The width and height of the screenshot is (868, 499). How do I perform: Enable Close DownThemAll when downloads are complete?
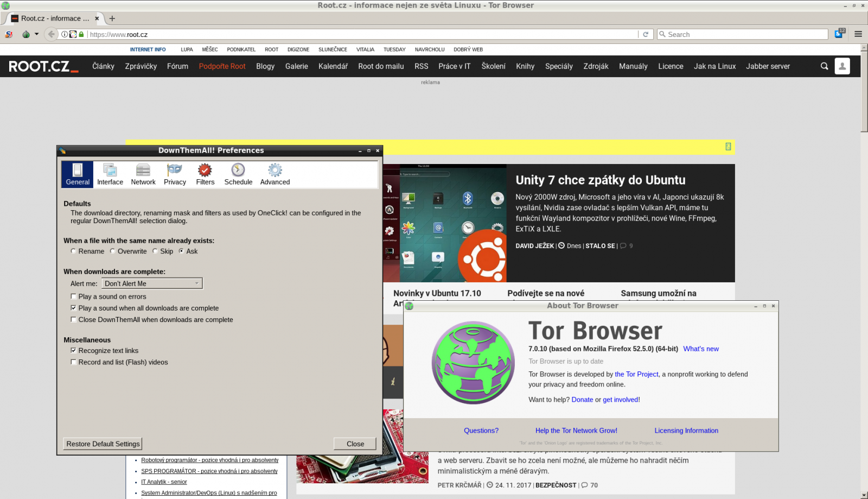click(73, 320)
